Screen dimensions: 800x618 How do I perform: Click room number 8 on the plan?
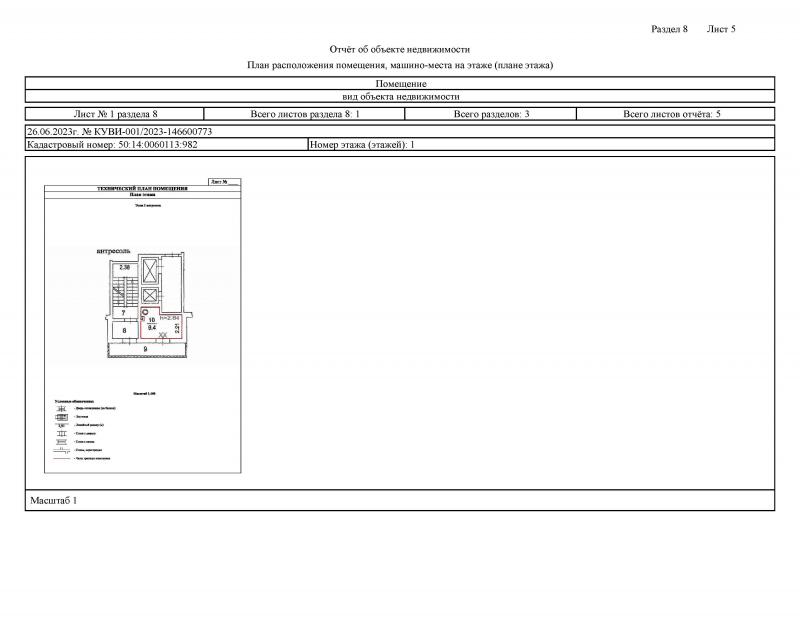coord(123,329)
